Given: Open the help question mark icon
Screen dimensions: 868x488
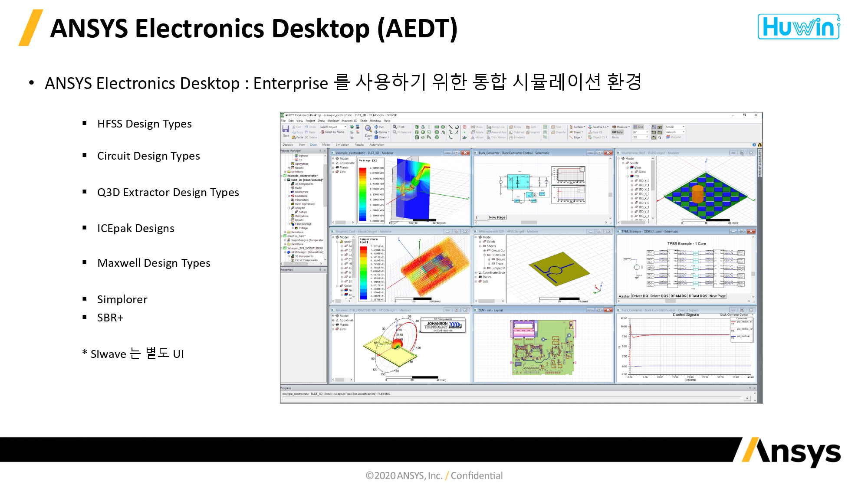Looking at the screenshot, I should (754, 145).
